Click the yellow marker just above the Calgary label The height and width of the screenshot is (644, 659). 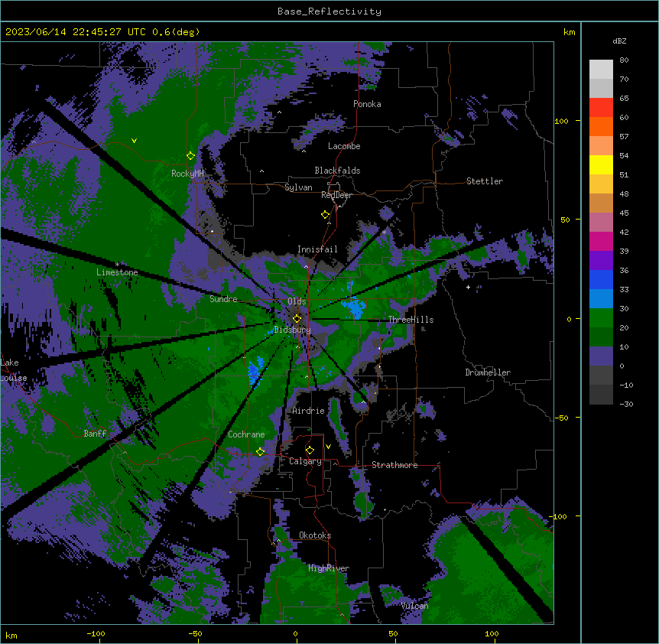[310, 450]
